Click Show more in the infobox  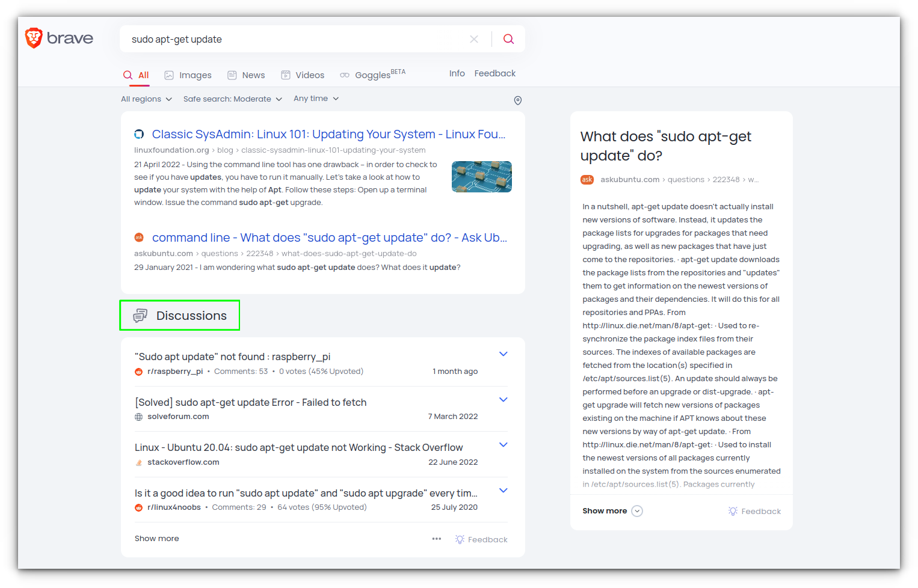[605, 511]
